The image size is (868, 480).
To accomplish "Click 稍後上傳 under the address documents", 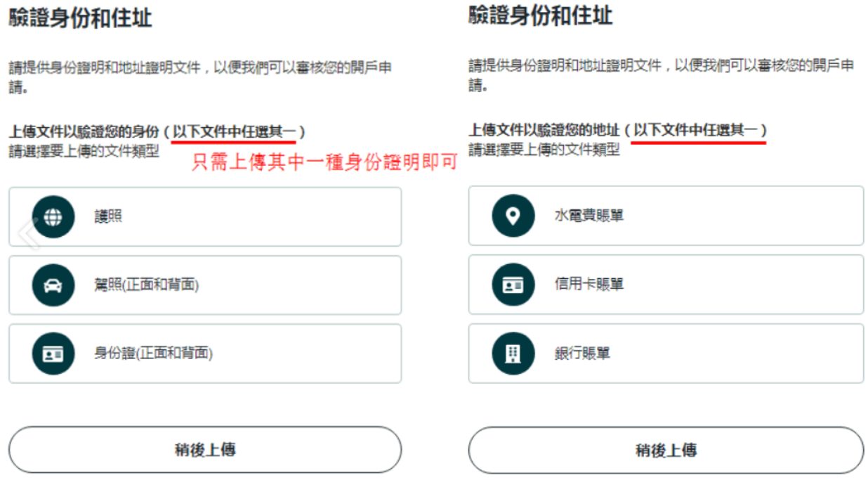I will coord(666,450).
